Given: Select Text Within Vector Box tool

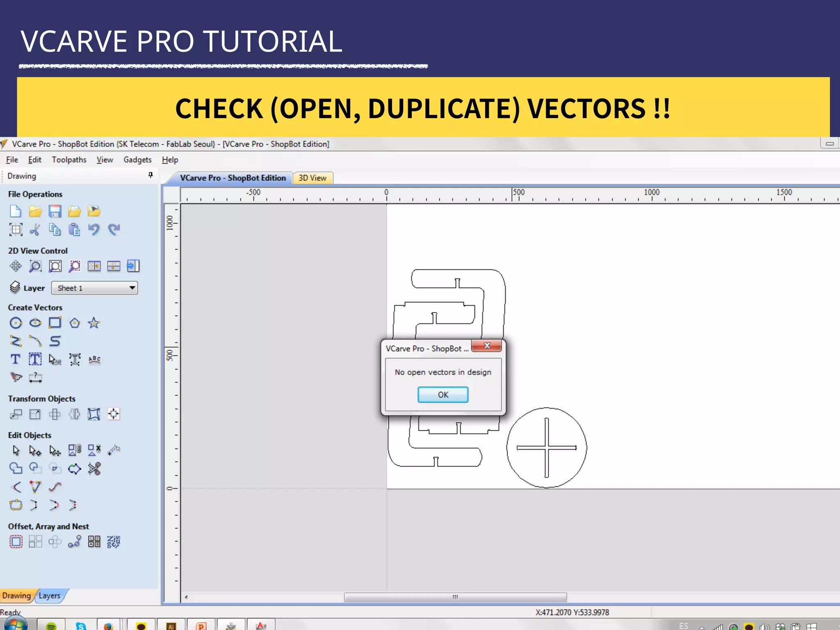Looking at the screenshot, I should coord(35,359).
